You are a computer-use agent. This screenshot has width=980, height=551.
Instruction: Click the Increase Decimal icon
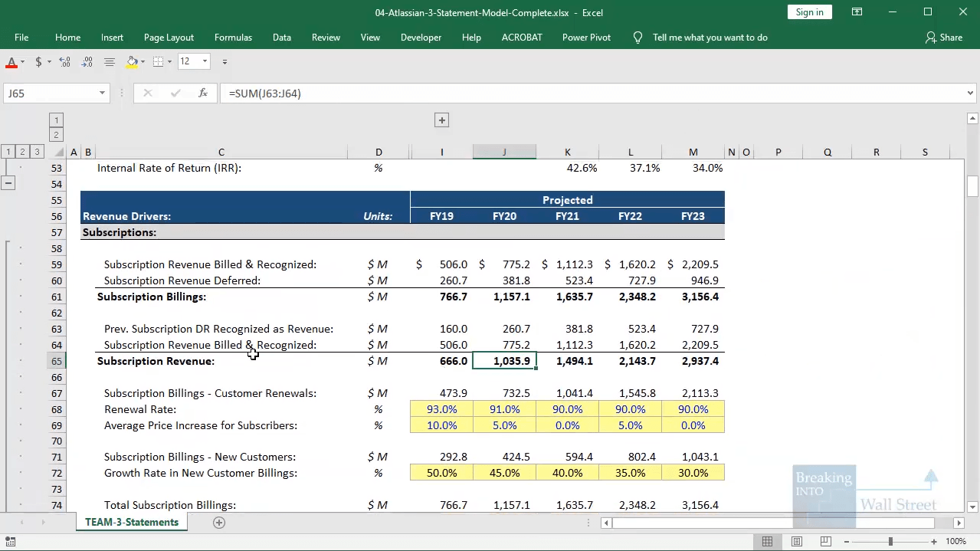click(65, 61)
